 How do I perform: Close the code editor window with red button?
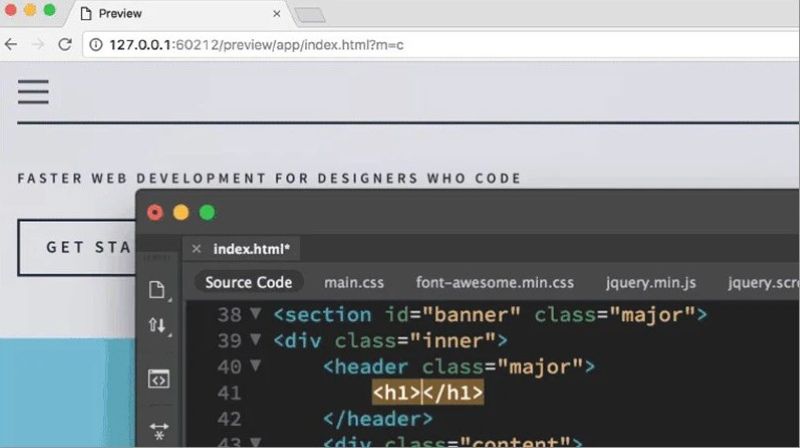155,212
